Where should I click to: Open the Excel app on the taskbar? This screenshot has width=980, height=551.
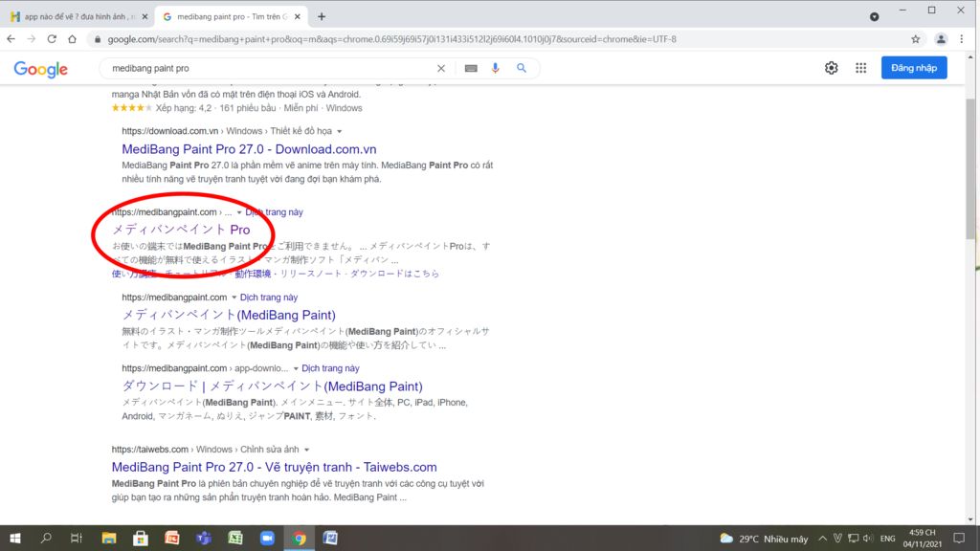point(235,538)
